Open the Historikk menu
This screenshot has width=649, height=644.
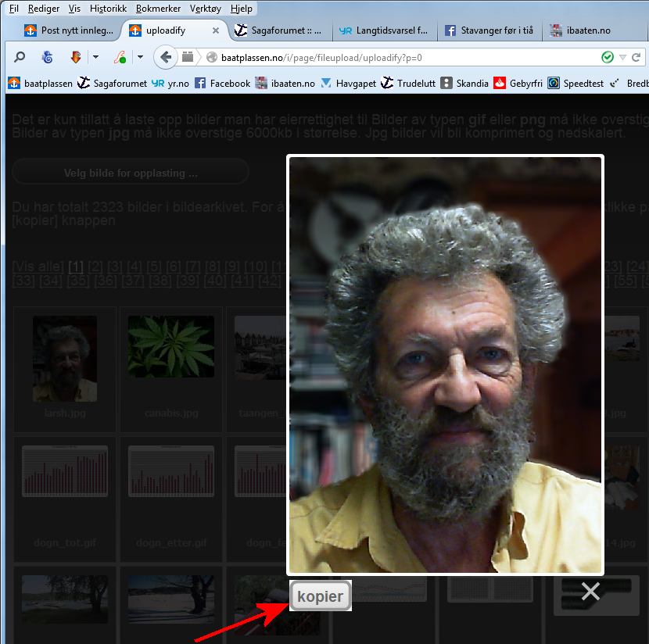[x=108, y=9]
